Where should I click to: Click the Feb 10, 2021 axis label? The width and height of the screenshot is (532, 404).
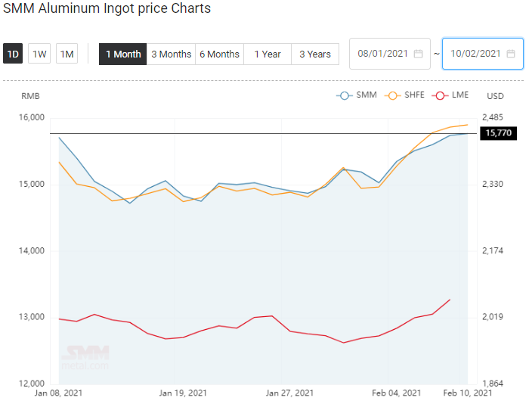click(x=468, y=393)
